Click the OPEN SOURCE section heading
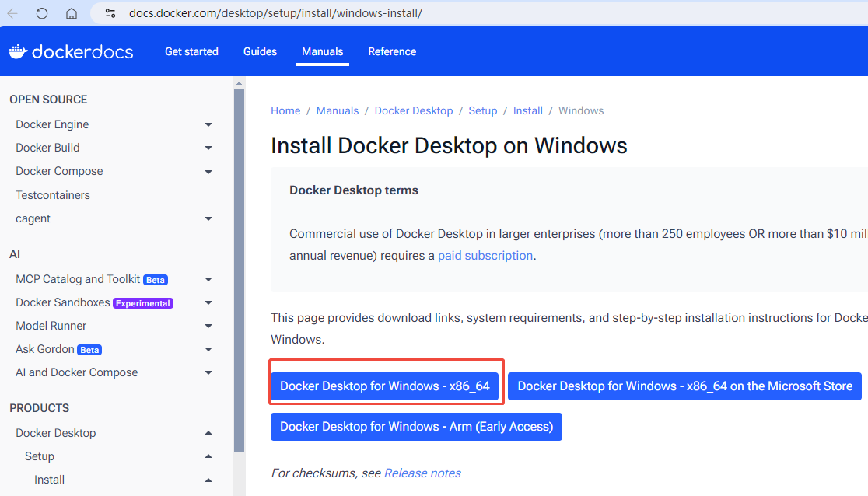The width and height of the screenshot is (868, 496). (x=48, y=100)
